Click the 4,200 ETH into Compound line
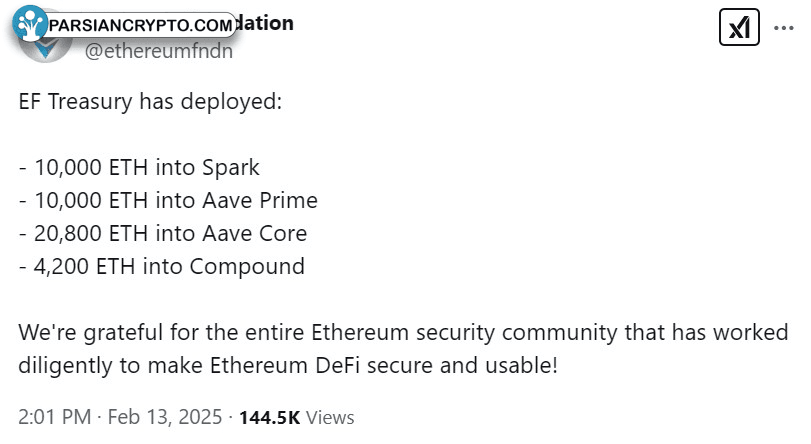This screenshot has width=811, height=444. point(161,267)
